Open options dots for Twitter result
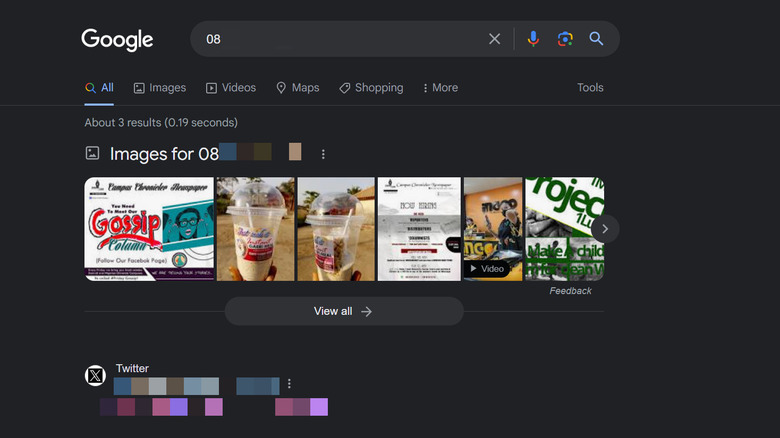The width and height of the screenshot is (780, 438). coord(289,384)
